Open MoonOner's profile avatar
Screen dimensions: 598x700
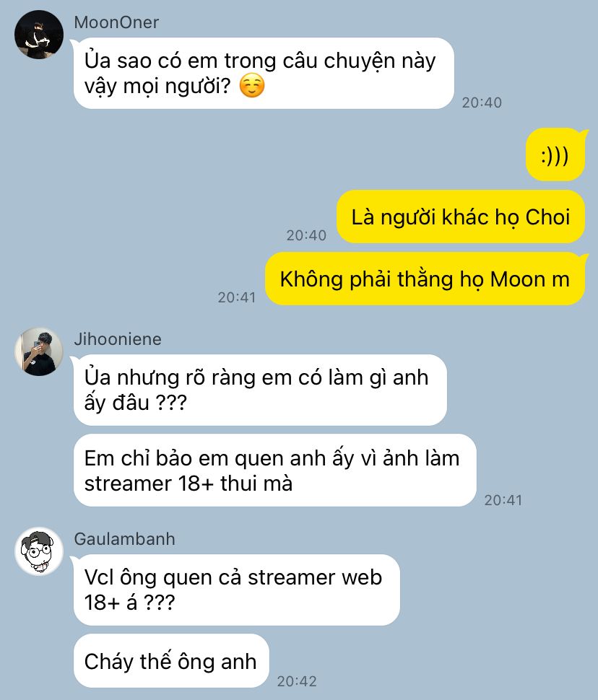[x=39, y=35]
